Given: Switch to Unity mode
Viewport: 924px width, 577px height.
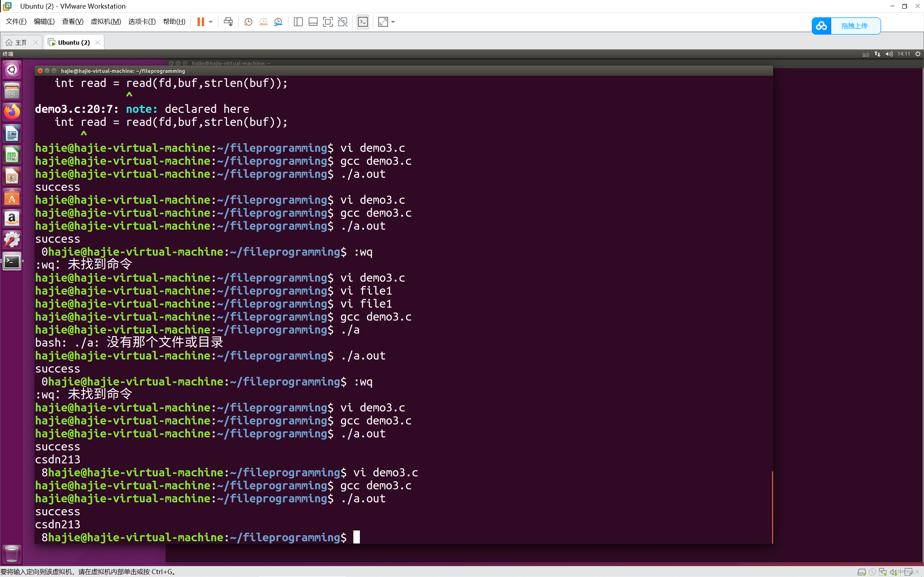Looking at the screenshot, I should (x=343, y=22).
